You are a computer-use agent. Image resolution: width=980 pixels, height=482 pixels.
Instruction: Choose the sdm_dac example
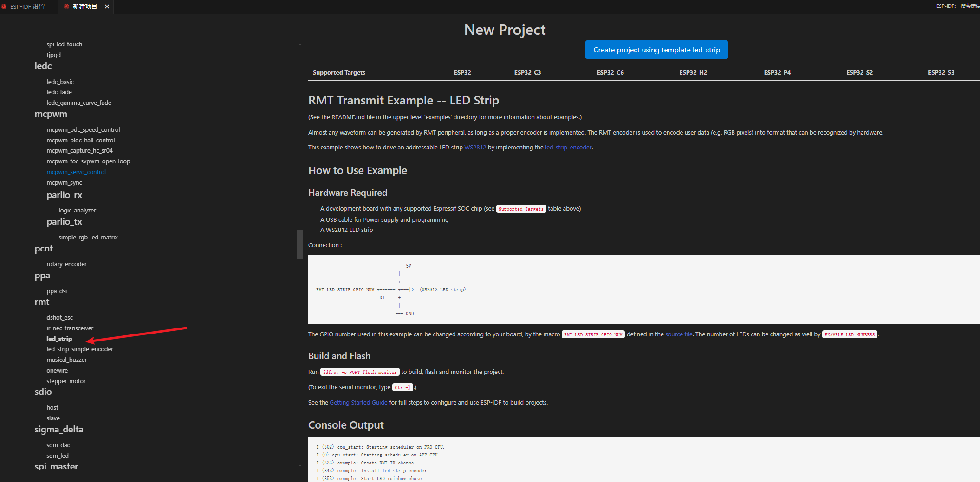coord(58,445)
